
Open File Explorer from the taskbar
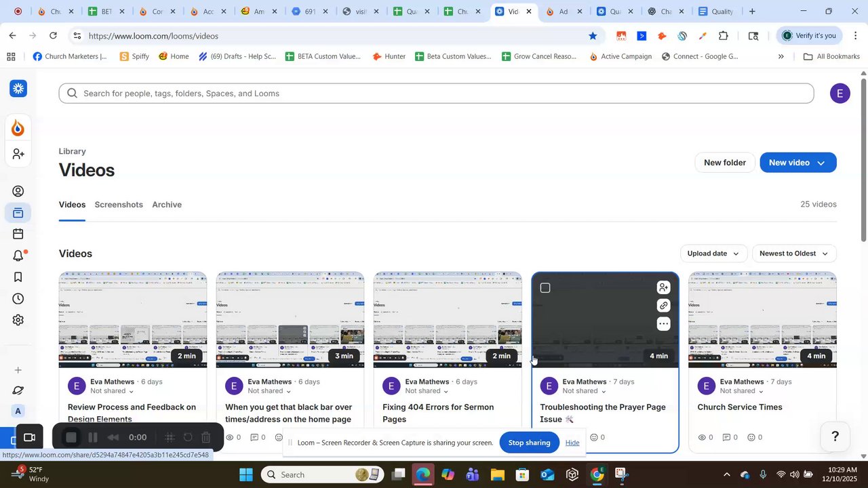497,474
